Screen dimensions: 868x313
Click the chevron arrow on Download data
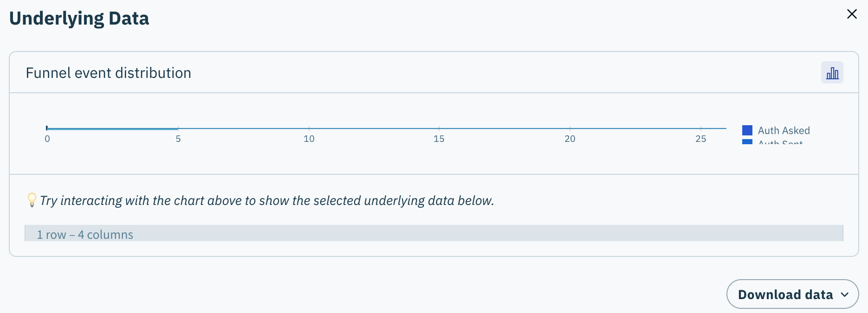[845, 294]
